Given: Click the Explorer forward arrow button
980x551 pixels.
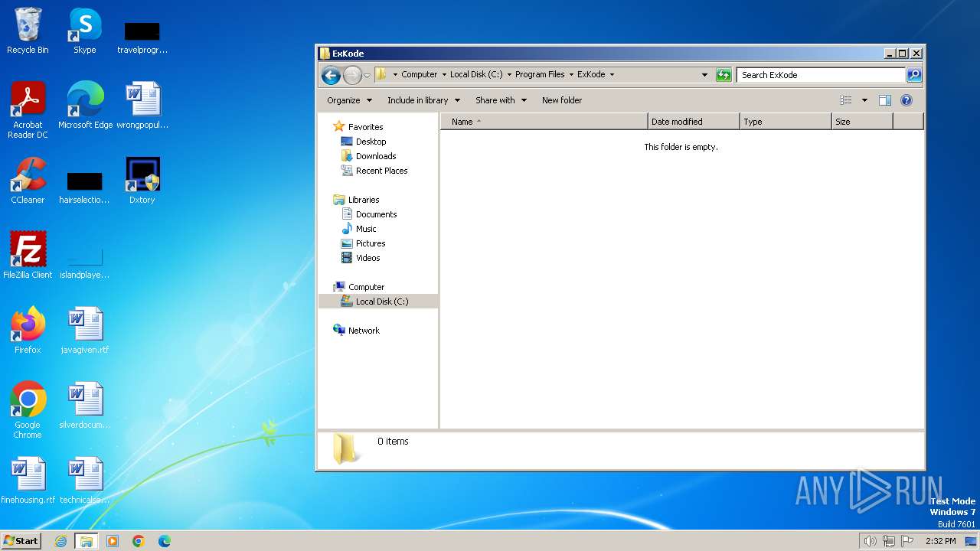Looking at the screenshot, I should (x=352, y=75).
